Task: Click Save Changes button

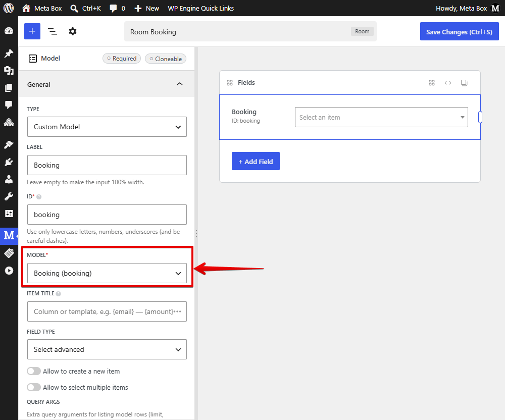Action: pos(459,31)
